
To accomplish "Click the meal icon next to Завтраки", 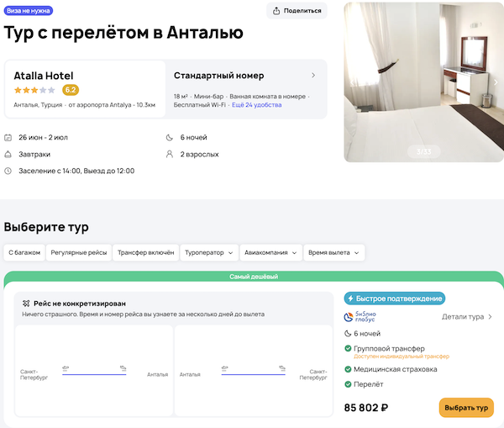I will tap(8, 155).
